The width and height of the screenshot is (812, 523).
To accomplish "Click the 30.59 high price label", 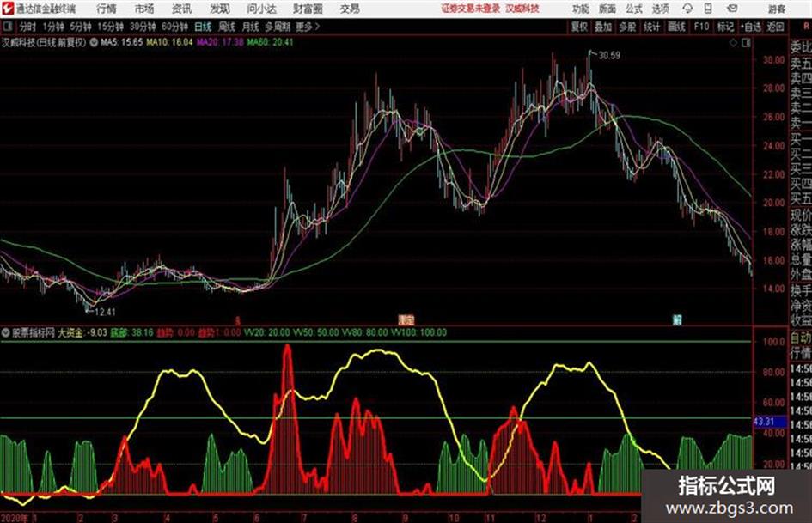I will click(609, 56).
